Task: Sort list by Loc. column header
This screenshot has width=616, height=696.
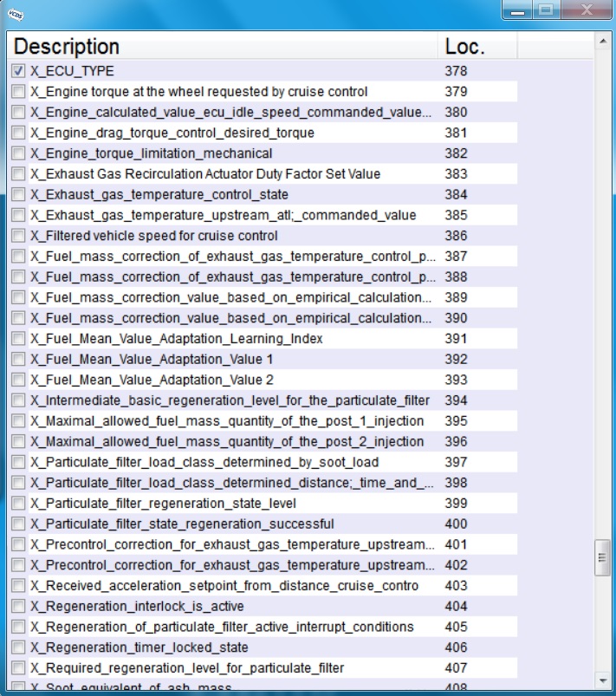Action: 478,46
